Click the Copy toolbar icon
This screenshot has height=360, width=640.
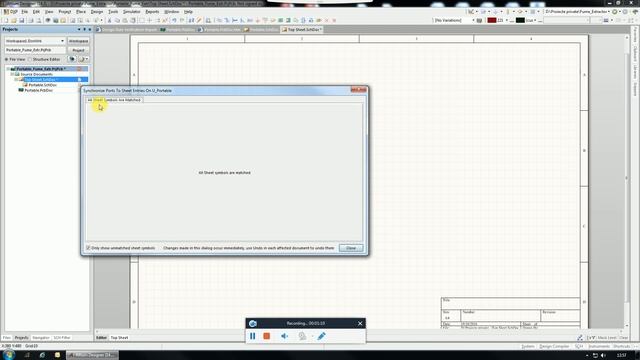click(117, 20)
